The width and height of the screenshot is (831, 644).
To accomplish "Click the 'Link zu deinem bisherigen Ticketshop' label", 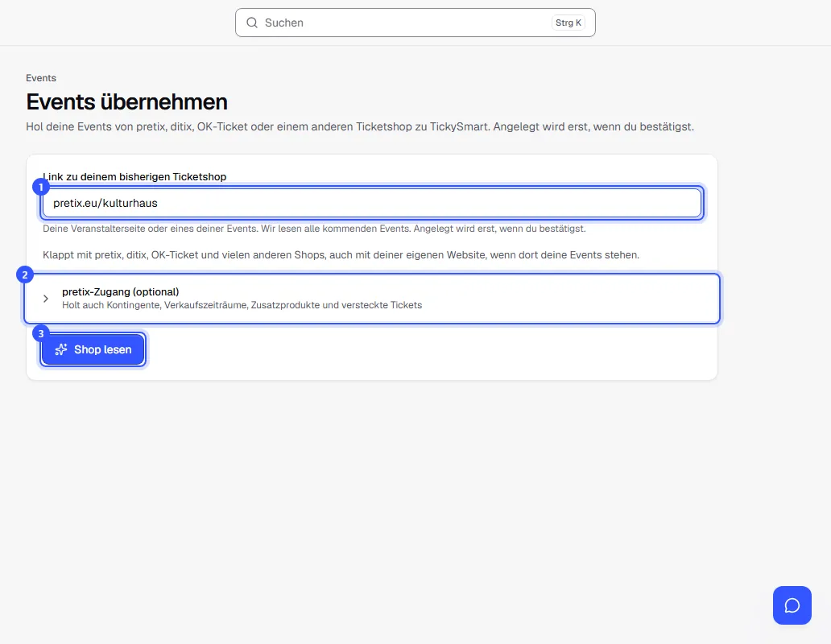I will click(134, 177).
